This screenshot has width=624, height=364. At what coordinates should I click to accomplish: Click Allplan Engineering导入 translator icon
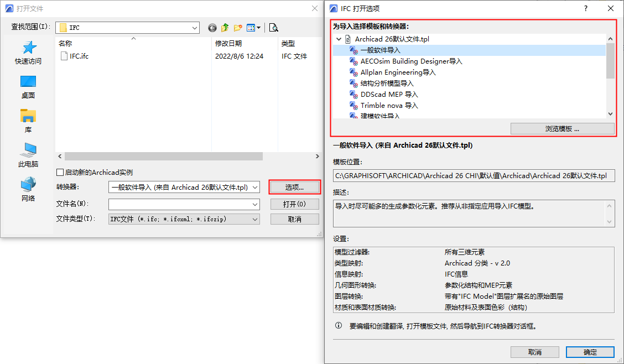coord(353,72)
